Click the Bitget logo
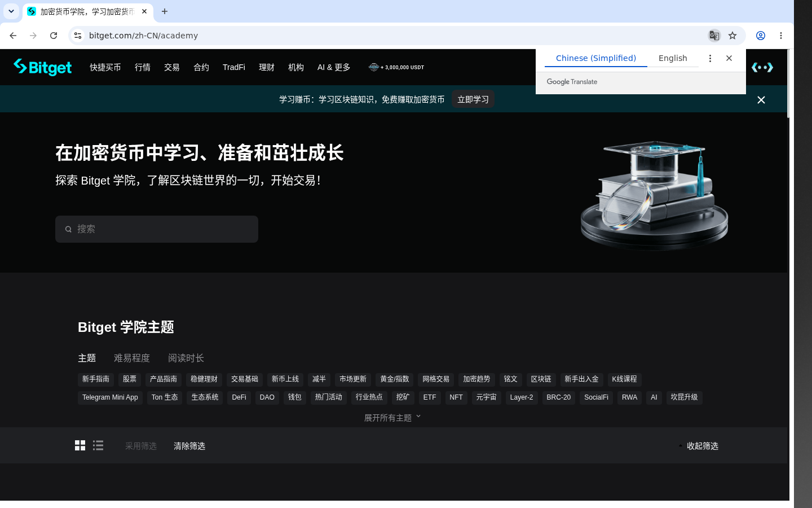Viewport: 812px width, 508px height. [x=42, y=67]
